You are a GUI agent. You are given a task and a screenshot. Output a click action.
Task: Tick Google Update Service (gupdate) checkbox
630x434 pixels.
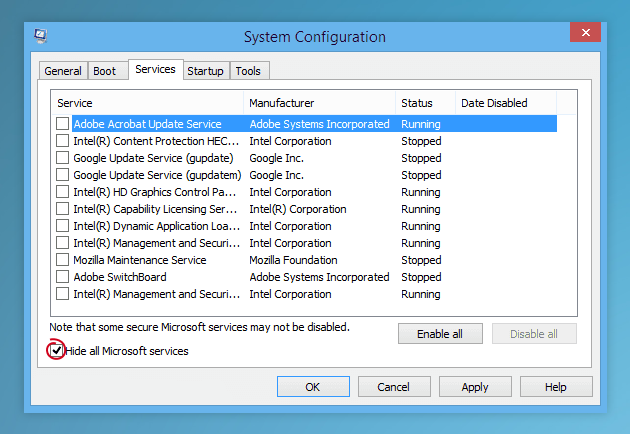tap(62, 158)
